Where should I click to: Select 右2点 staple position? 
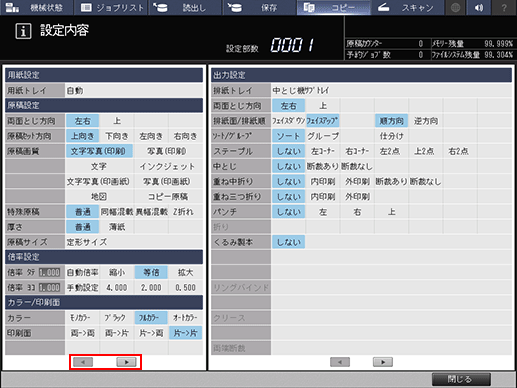click(x=460, y=151)
